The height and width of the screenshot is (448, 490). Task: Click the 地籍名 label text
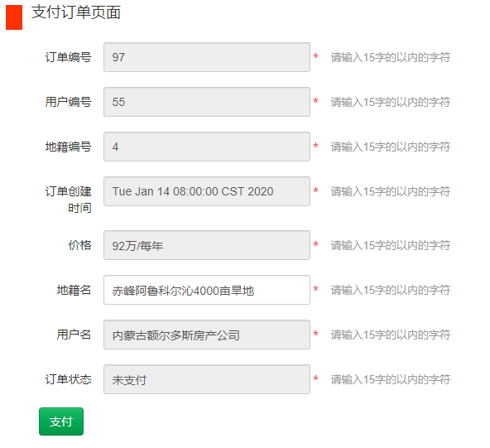[74, 290]
